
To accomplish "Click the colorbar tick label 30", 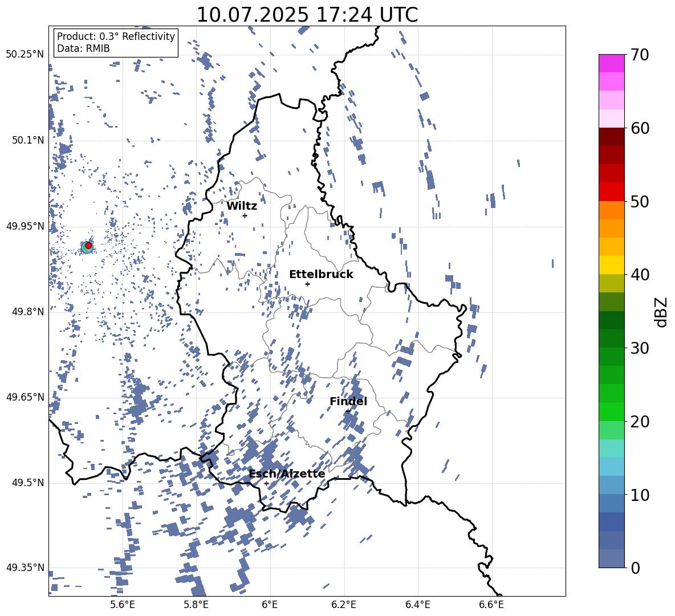I will (640, 348).
